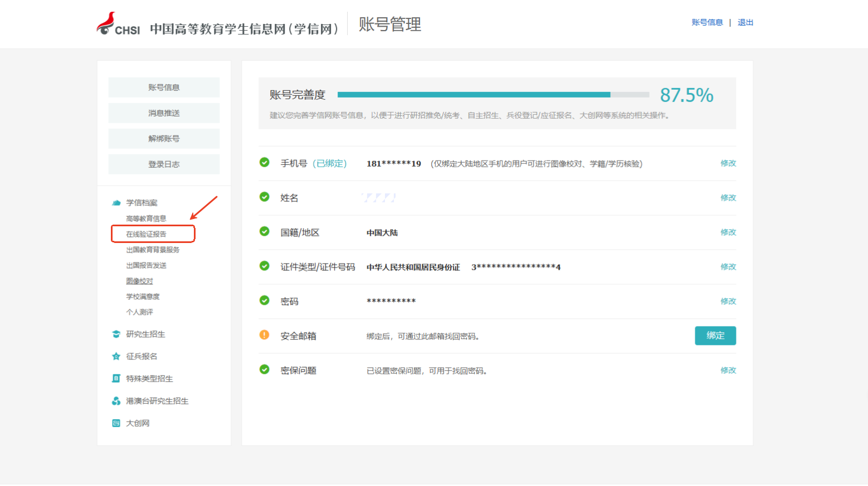This screenshot has height=486, width=868.
Task: Click orange warning icon beside 安全邮箱
Action: pyautogui.click(x=265, y=335)
